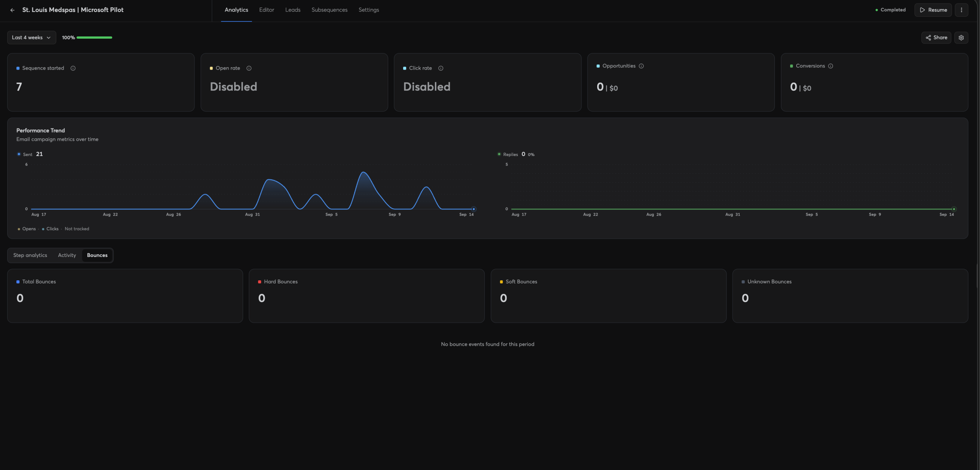
Task: Click info icon next to Sequence started
Action: pyautogui.click(x=73, y=68)
